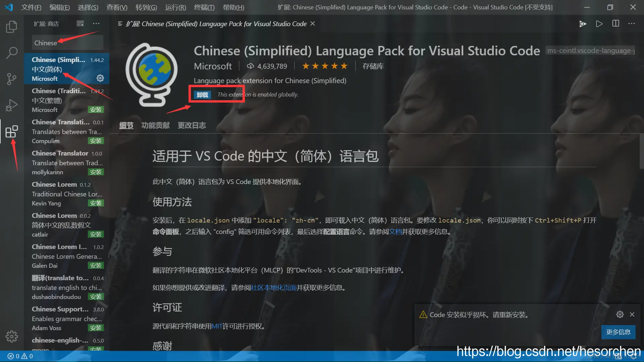Click 更多信息 in the notification popup
The width and height of the screenshot is (644, 362).
pyautogui.click(x=618, y=332)
